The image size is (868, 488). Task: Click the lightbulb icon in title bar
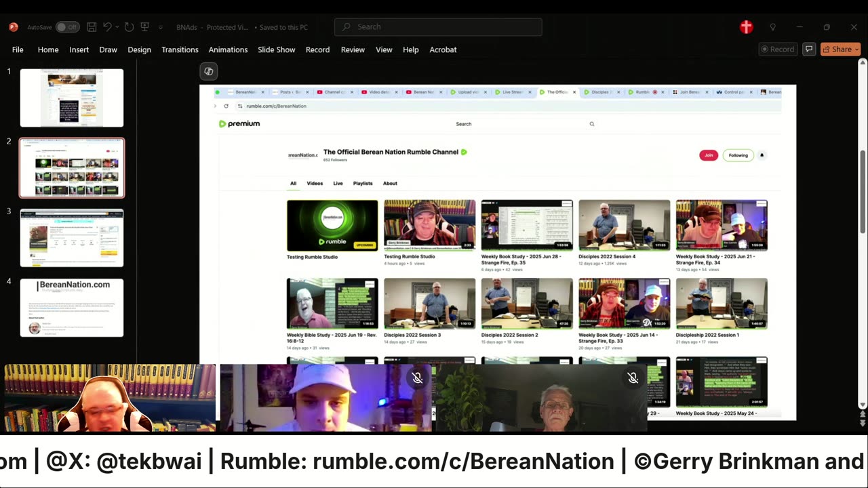772,27
